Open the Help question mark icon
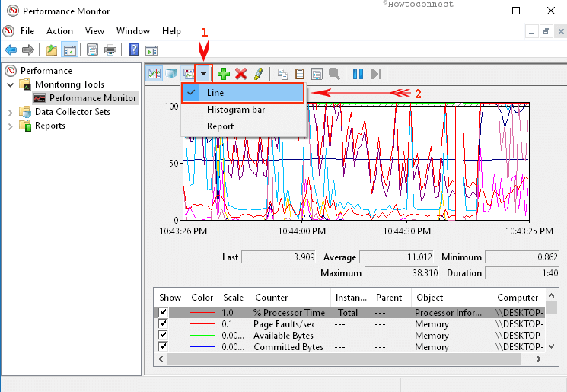 coord(133,49)
